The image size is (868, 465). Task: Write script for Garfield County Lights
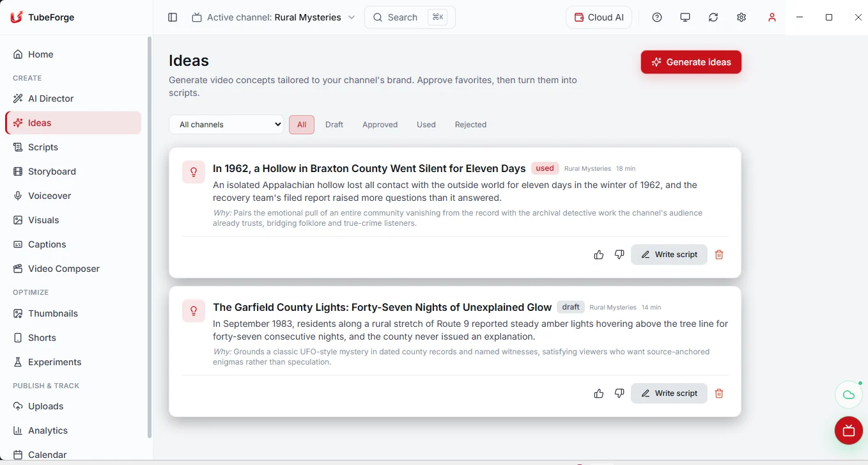(x=669, y=393)
